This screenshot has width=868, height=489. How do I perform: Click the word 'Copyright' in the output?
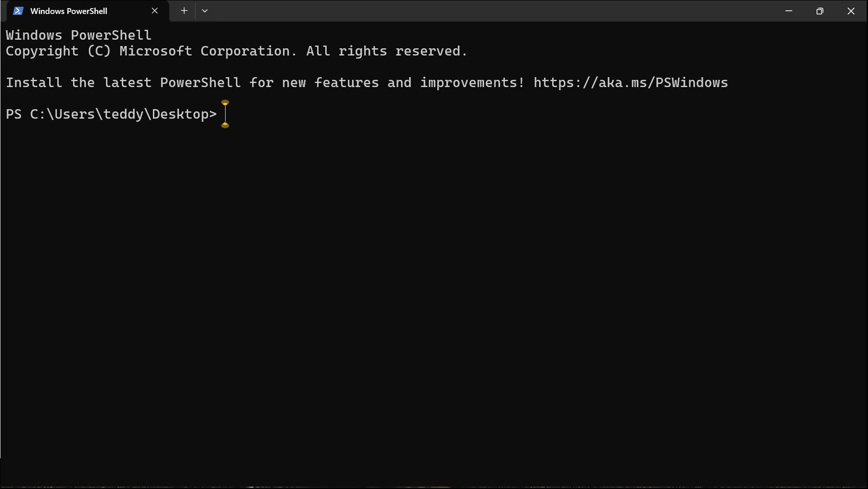pyautogui.click(x=42, y=51)
